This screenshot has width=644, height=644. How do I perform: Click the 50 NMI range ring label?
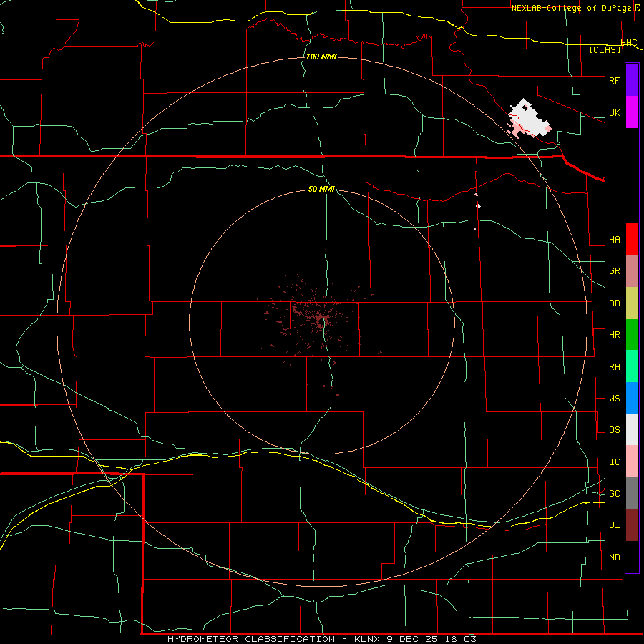pyautogui.click(x=321, y=189)
